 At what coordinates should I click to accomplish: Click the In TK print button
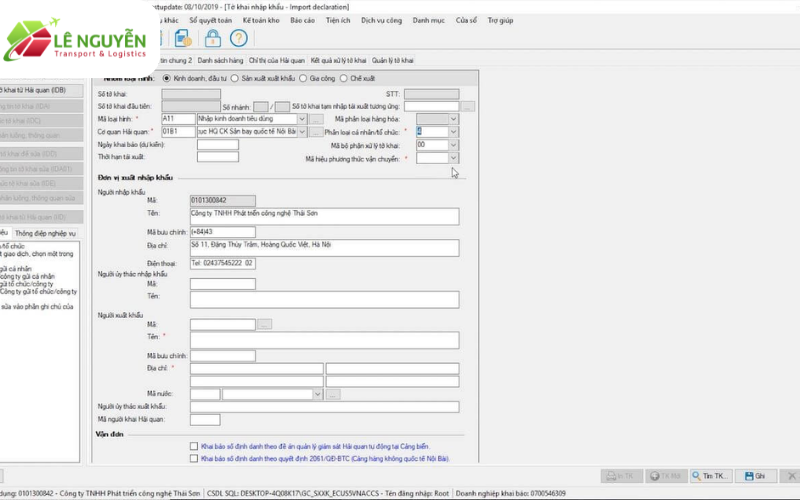click(620, 476)
